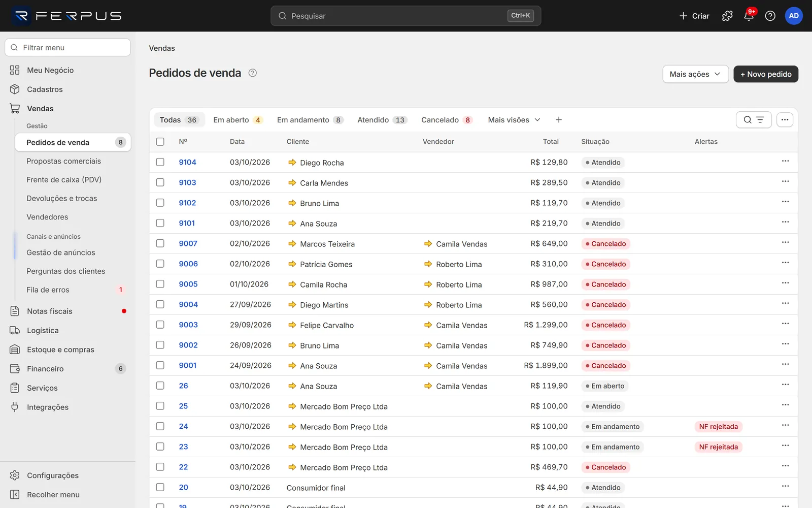This screenshot has height=508, width=812.
Task: Switch to the Em aberto tab
Action: [x=238, y=120]
